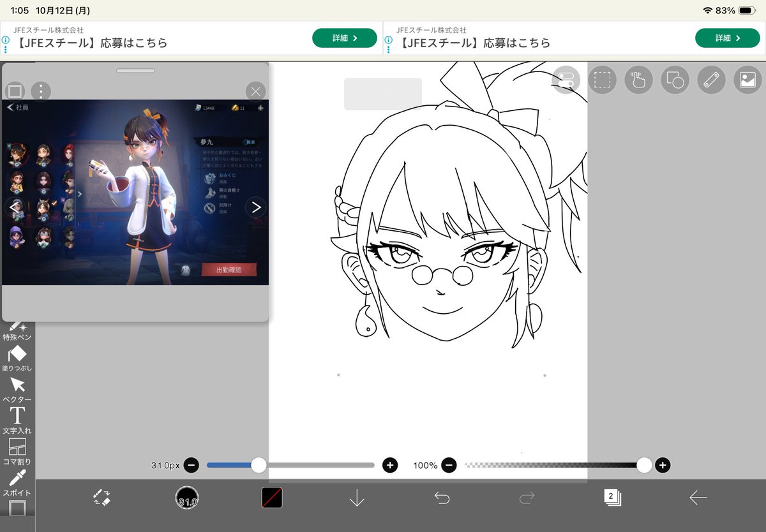The width and height of the screenshot is (766, 532).
Task: Switch between brush and eraser
Action: 101,498
